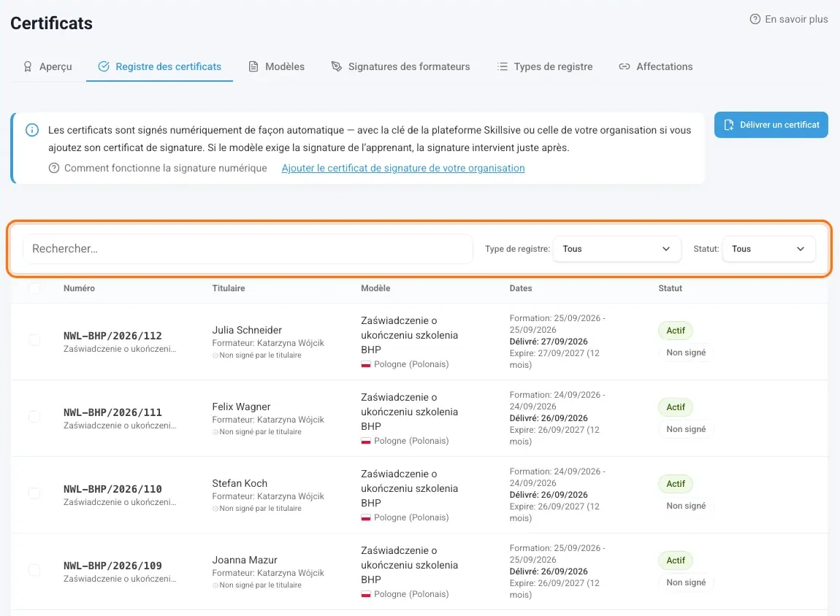Open Comment fonctionne la signature numérique help
840x616 pixels.
(158, 168)
